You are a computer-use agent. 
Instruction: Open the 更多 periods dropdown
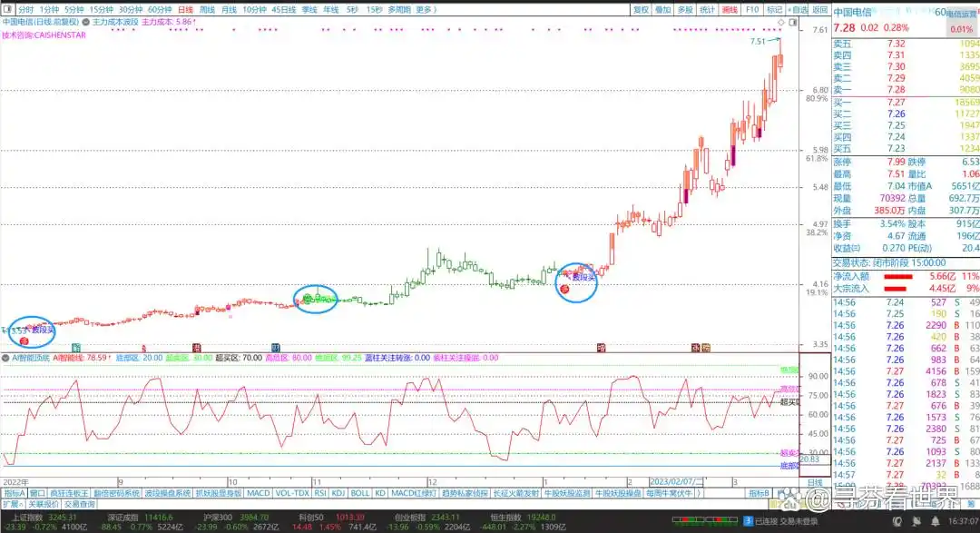(425, 6)
